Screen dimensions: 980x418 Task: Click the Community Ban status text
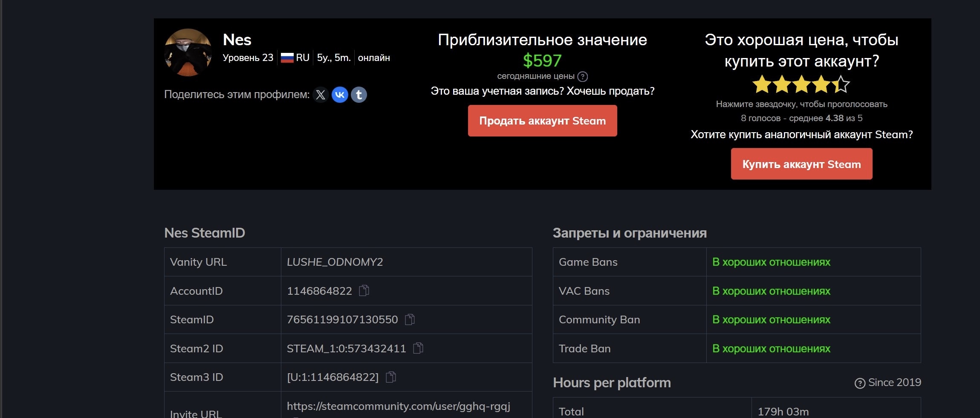771,319
